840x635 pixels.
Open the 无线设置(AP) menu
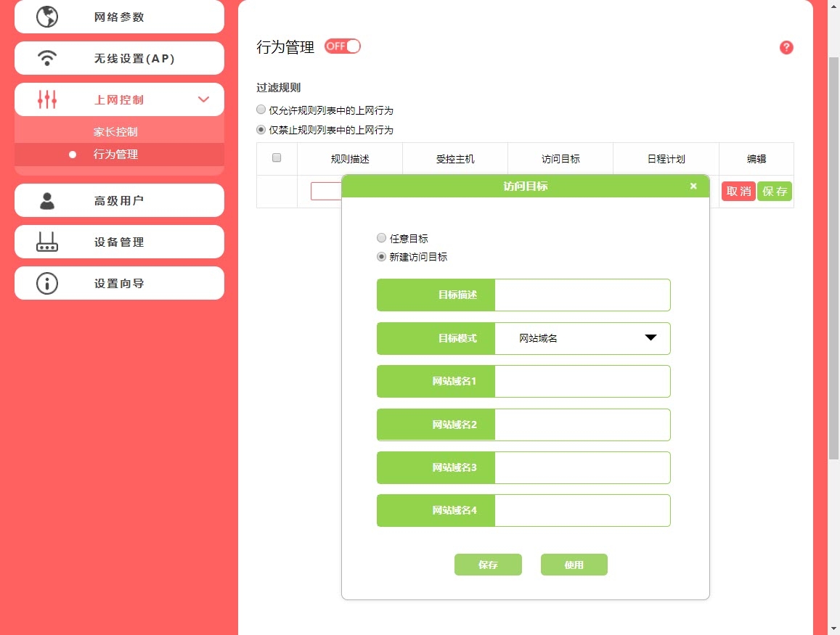coord(120,58)
